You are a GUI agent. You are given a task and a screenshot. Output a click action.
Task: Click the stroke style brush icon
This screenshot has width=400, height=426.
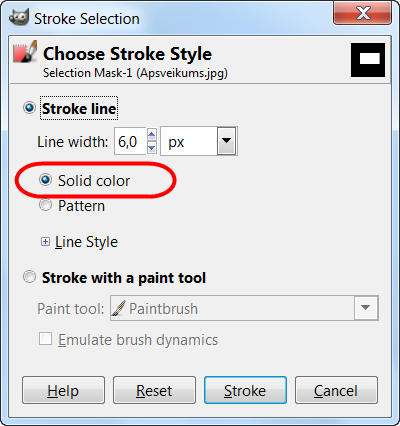25,52
